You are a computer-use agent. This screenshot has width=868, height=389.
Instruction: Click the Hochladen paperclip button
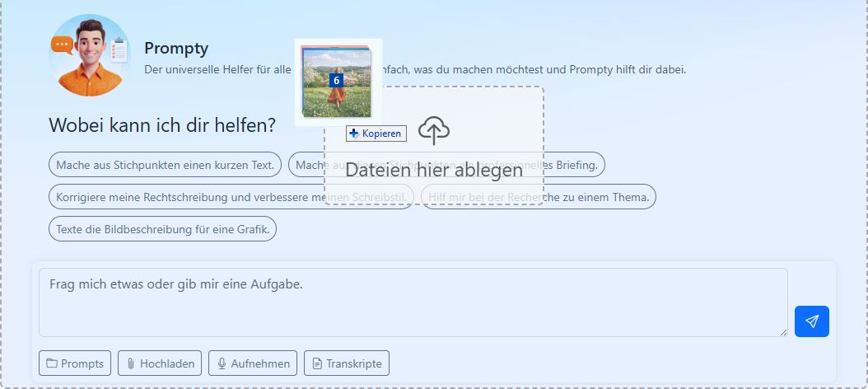(160, 363)
